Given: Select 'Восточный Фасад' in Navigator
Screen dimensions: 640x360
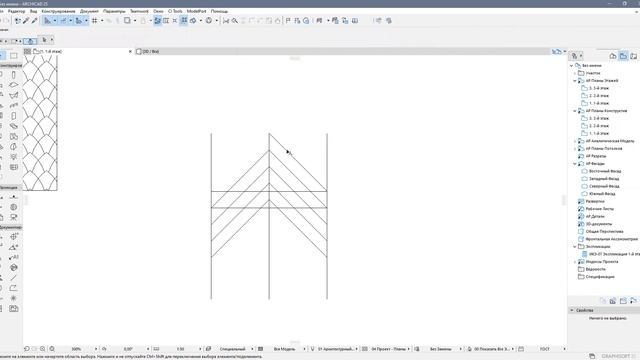Looking at the screenshot, I should 605,171.
